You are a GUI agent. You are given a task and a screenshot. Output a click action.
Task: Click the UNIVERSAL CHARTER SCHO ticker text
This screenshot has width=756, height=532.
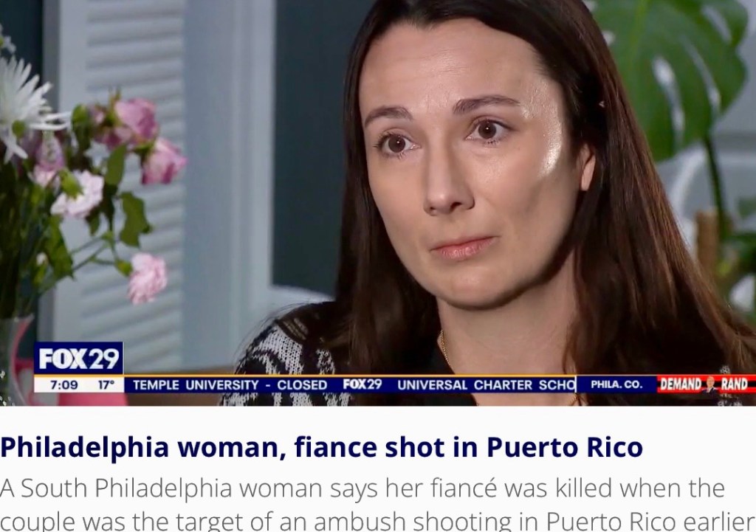tap(486, 385)
